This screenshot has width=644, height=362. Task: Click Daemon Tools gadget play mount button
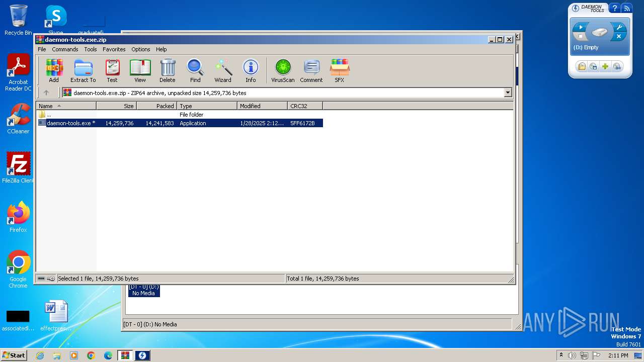tap(581, 27)
